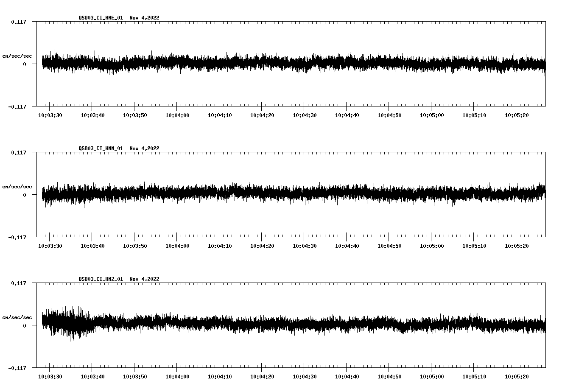Click the 10:04:20 time label under HNZ plot

(262, 377)
